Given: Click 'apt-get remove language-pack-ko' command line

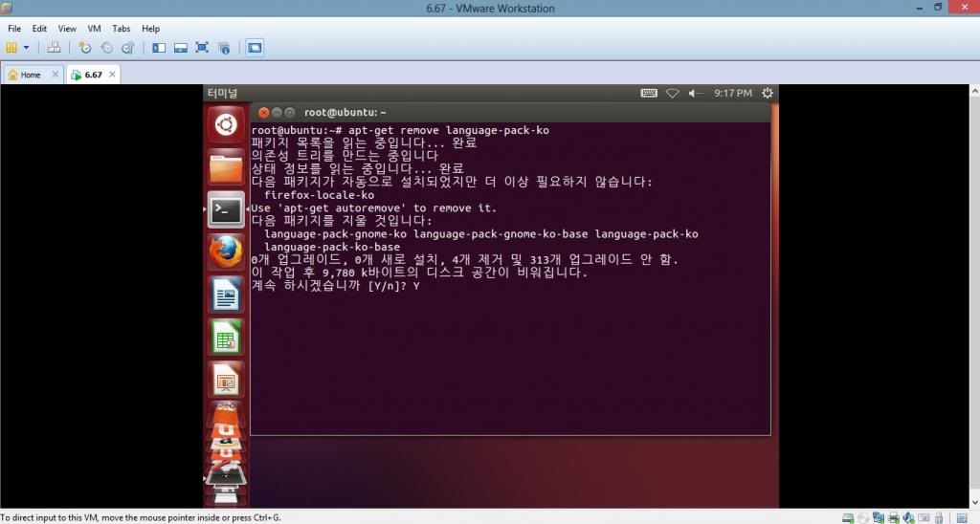Looking at the screenshot, I should tap(449, 131).
